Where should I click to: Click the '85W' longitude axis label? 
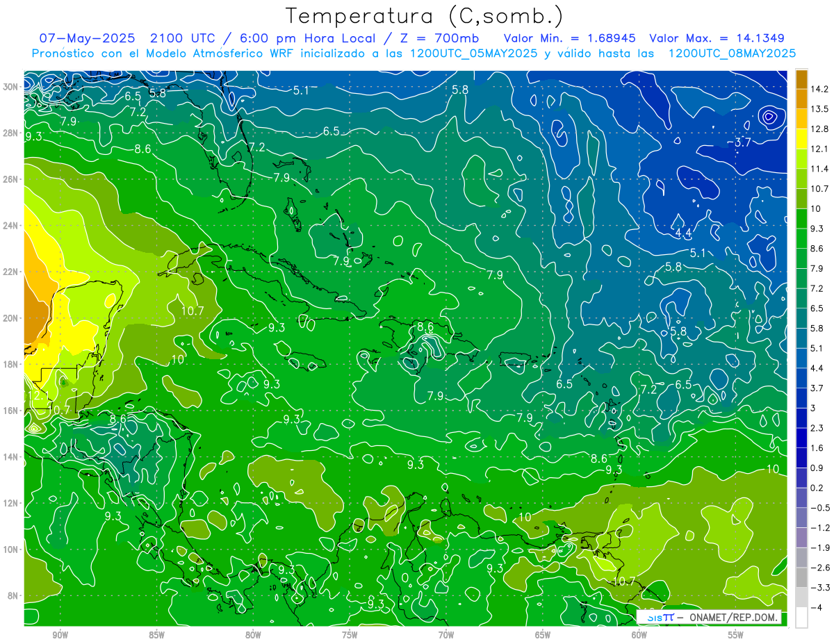point(156,635)
